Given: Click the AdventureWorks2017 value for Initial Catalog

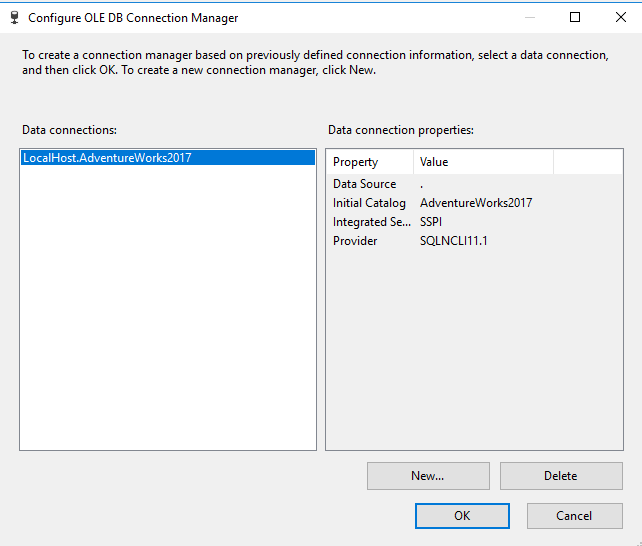Looking at the screenshot, I should (476, 203).
